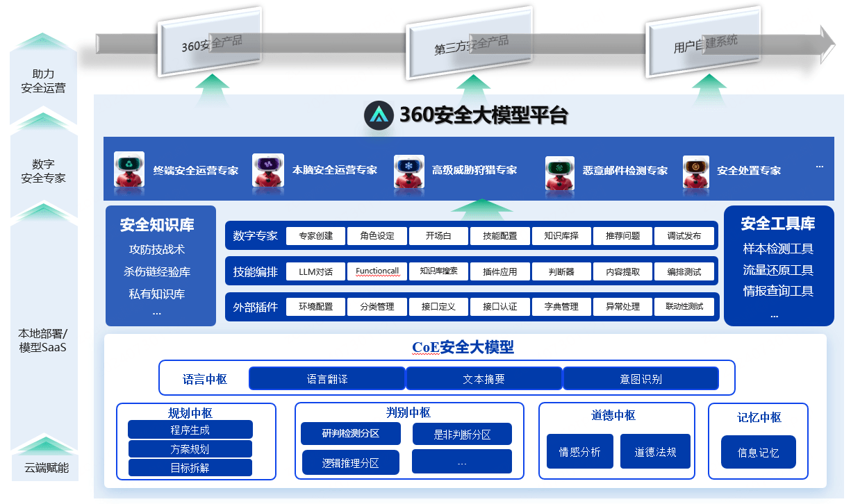Select the 终端安全运营专家 robot icon
The image size is (851, 504).
click(129, 169)
